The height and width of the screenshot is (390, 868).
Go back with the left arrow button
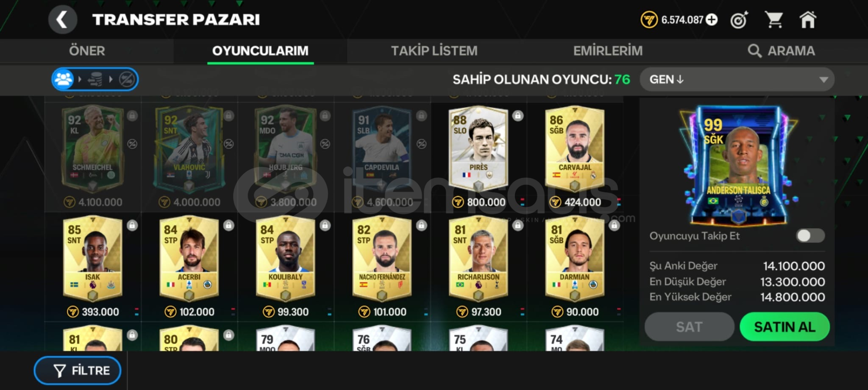62,19
